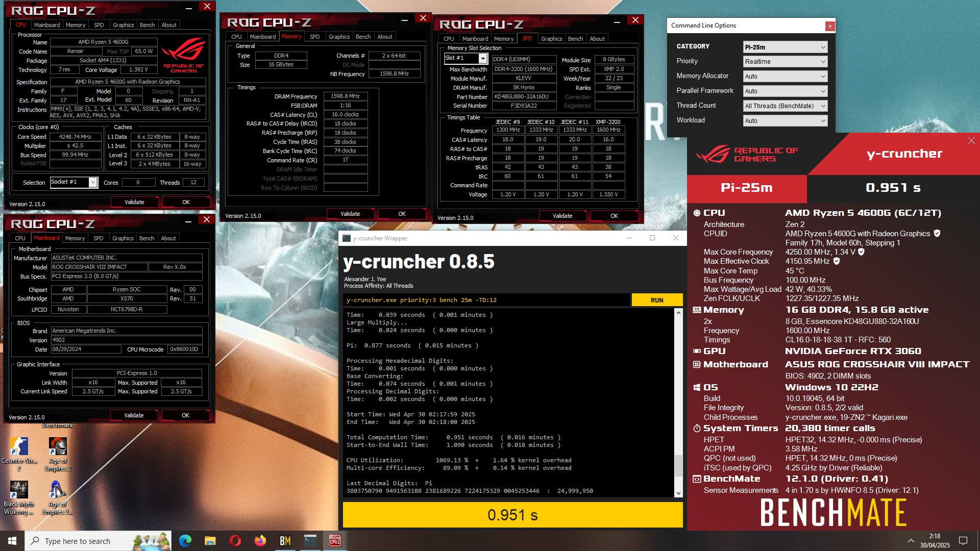980x551 pixels.
Task: Open the terminal window taskbar icon
Action: point(310,541)
